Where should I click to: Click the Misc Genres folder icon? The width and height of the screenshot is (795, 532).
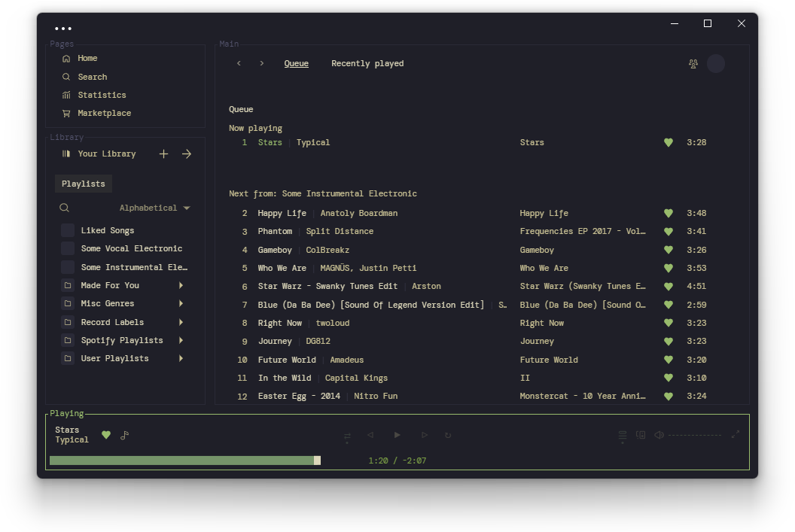tap(68, 303)
